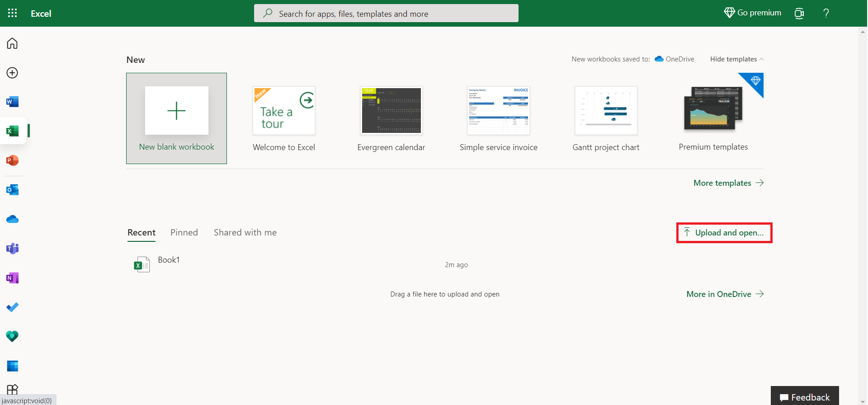Click the help question mark icon
Image resolution: width=868 pixels, height=405 pixels.
(x=826, y=13)
